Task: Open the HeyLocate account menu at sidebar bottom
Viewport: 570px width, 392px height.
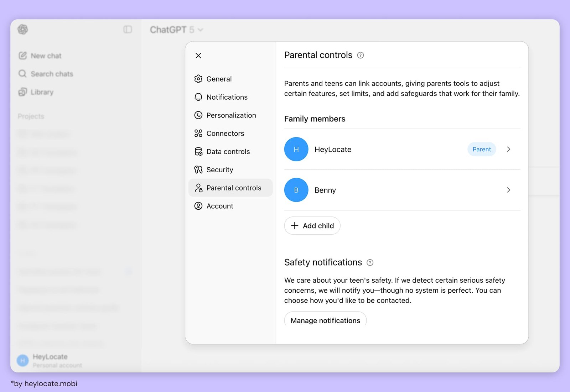Action: (50, 361)
